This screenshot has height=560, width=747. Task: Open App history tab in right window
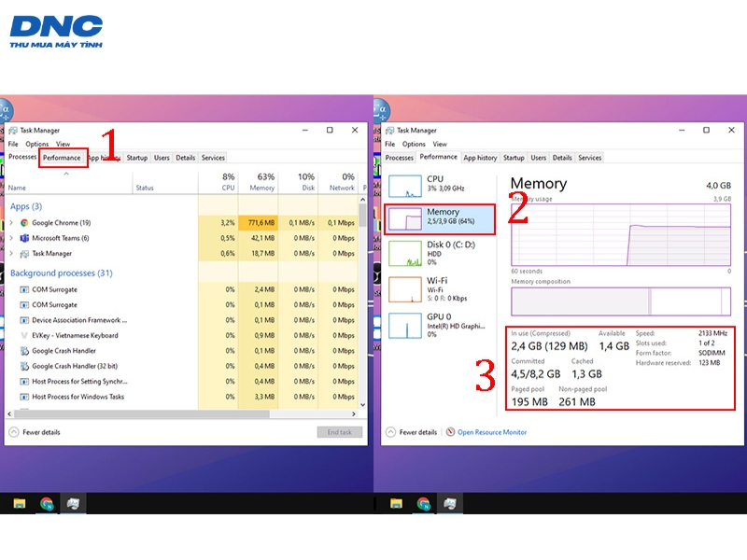[480, 158]
